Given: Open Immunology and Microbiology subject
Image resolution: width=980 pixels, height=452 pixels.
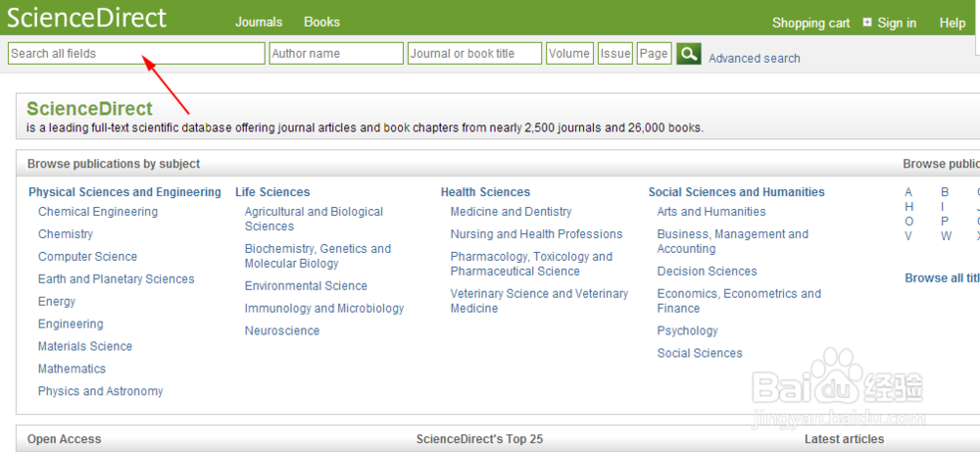Looking at the screenshot, I should (x=324, y=308).
